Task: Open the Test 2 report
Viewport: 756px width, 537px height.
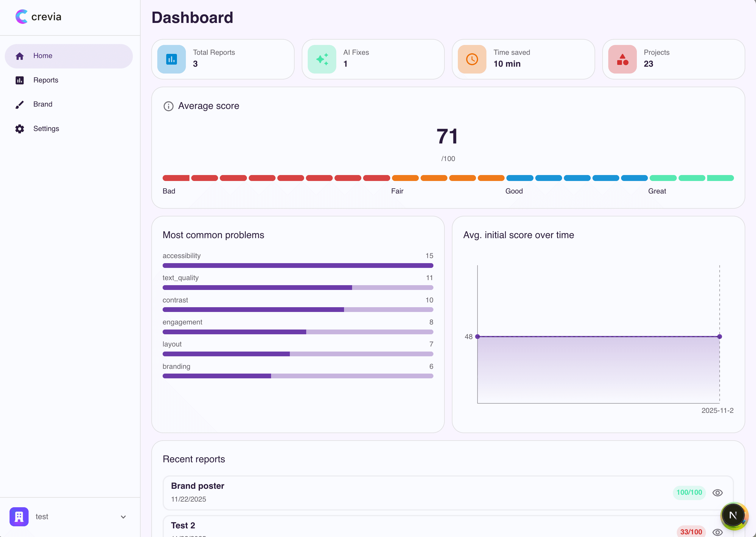Action: pos(183,525)
